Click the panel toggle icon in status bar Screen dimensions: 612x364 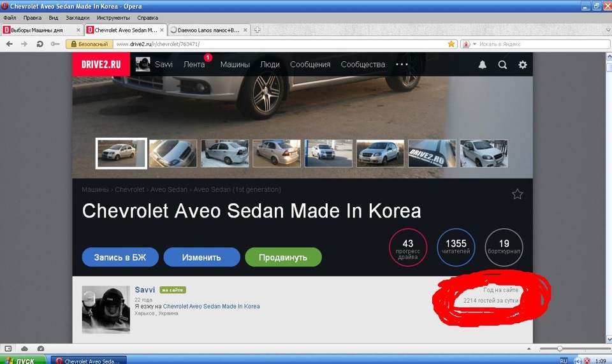click(8, 349)
